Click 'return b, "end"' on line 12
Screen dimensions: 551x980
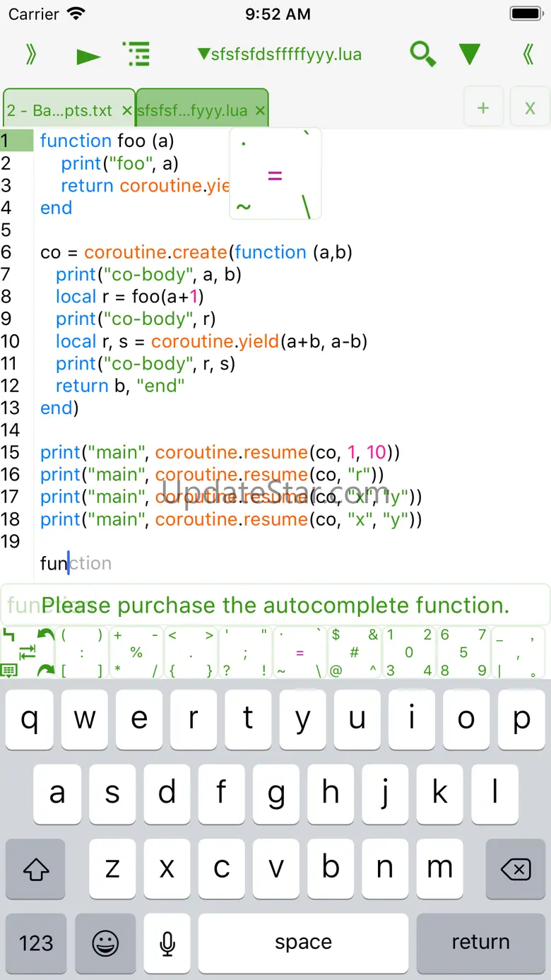[x=120, y=386]
